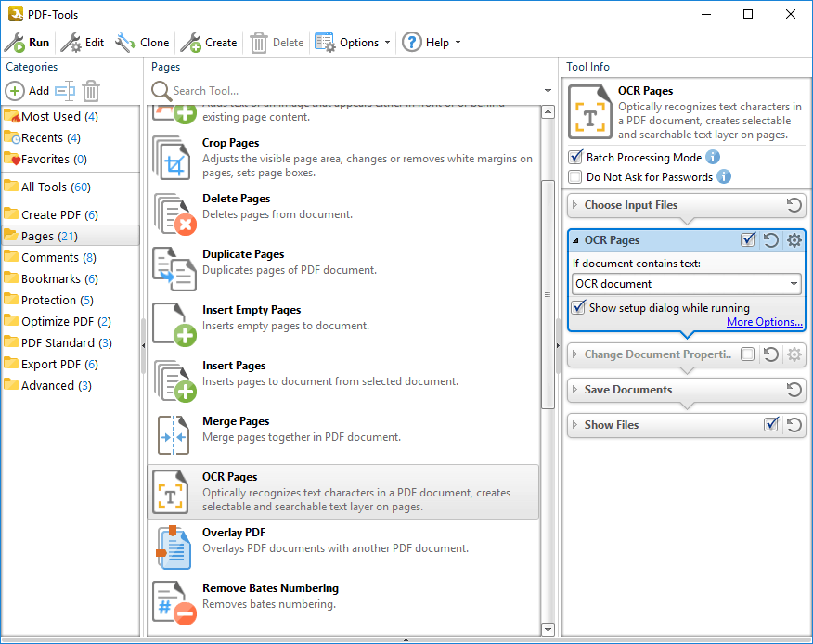This screenshot has width=813, height=644.
Task: Open the Export PDF category
Action: tap(70, 365)
